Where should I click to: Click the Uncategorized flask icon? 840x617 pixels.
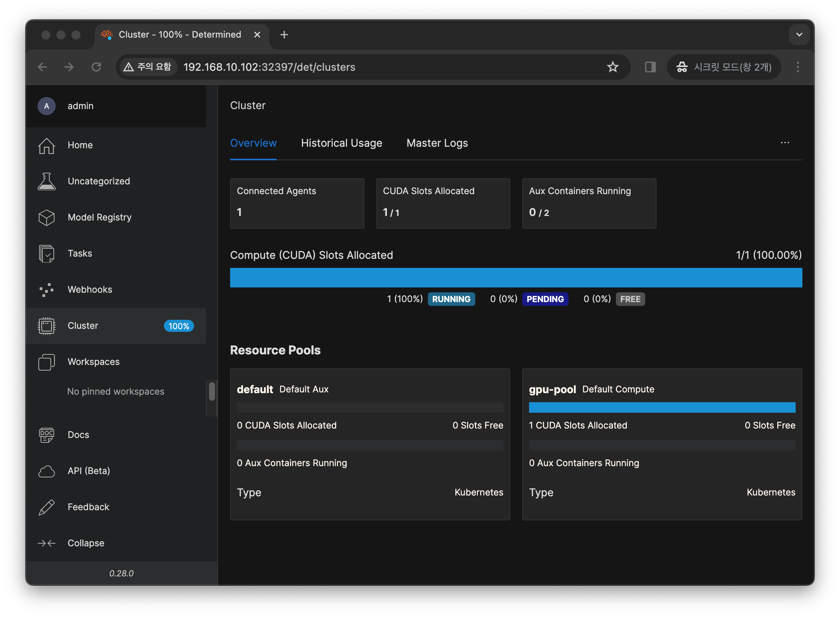pyautogui.click(x=47, y=181)
